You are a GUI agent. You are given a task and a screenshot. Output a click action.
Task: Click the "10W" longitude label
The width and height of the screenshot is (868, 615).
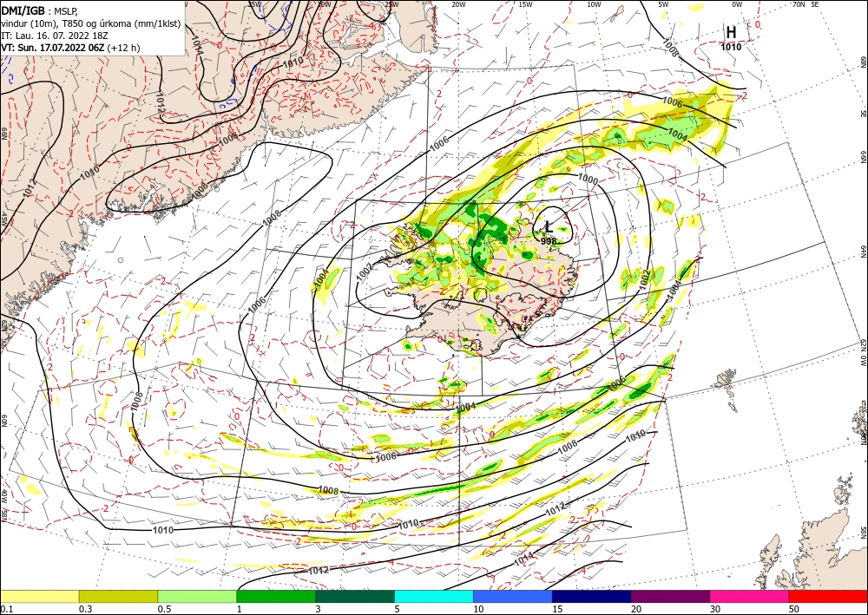point(594,4)
